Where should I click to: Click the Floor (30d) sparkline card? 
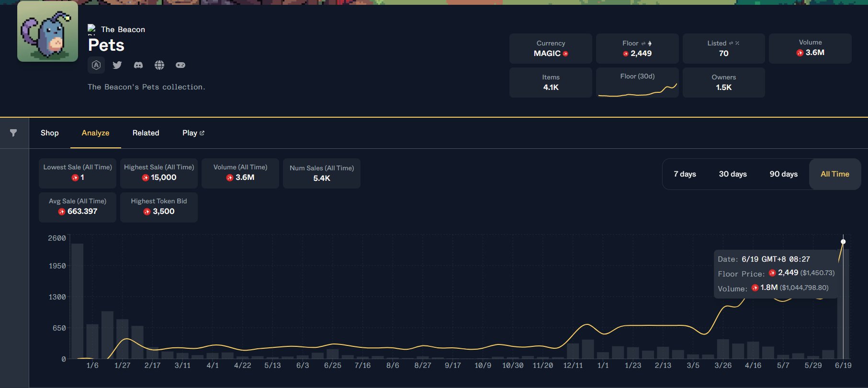tap(637, 83)
